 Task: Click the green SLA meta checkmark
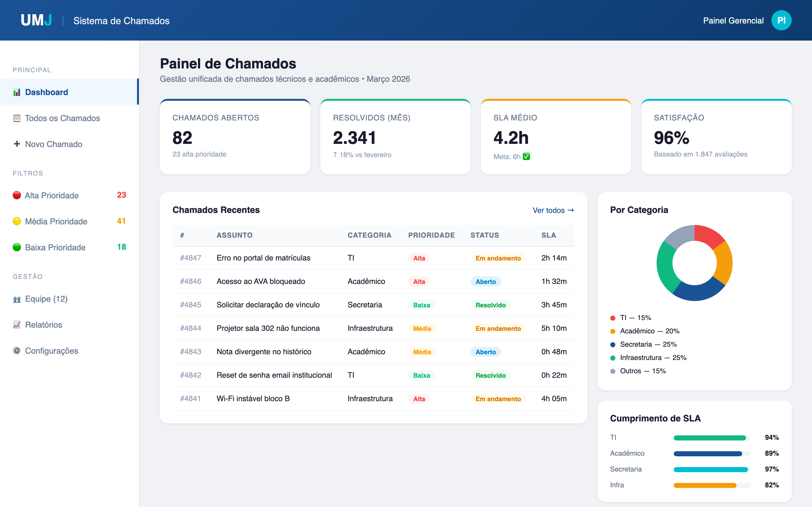point(527,156)
